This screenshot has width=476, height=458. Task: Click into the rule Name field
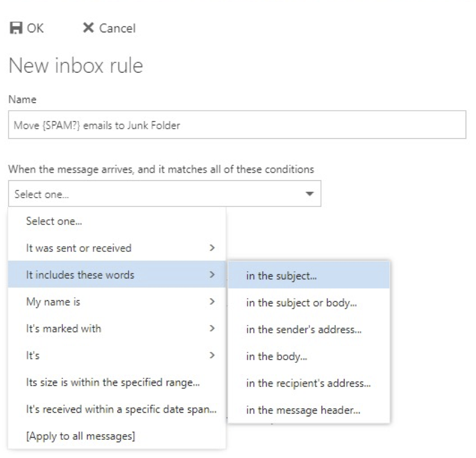237,125
